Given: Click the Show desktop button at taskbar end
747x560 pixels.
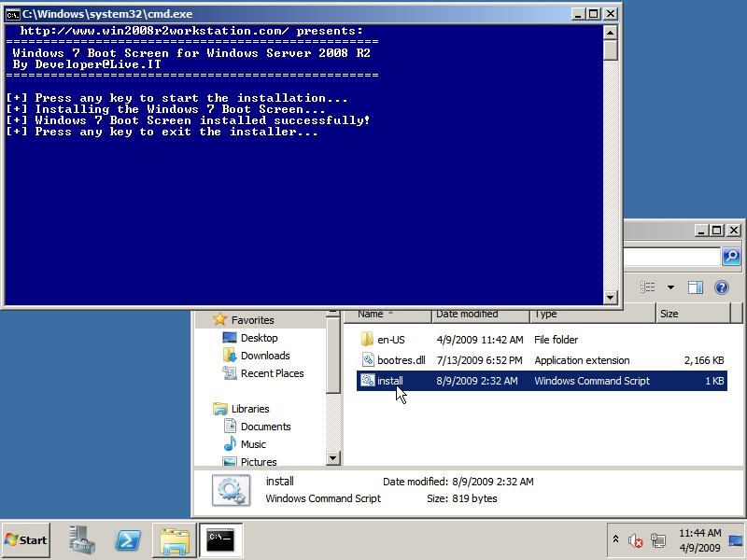Looking at the screenshot, I should 736,540.
